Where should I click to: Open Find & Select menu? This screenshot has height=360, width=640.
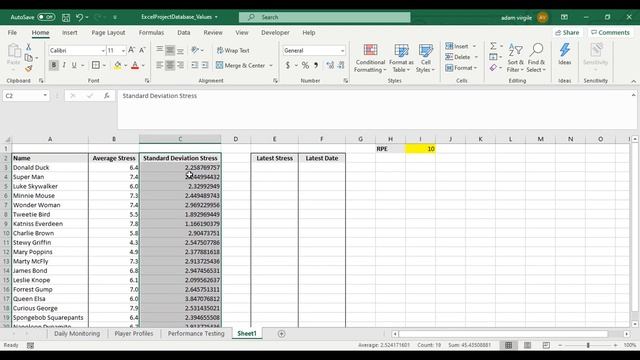[536, 58]
